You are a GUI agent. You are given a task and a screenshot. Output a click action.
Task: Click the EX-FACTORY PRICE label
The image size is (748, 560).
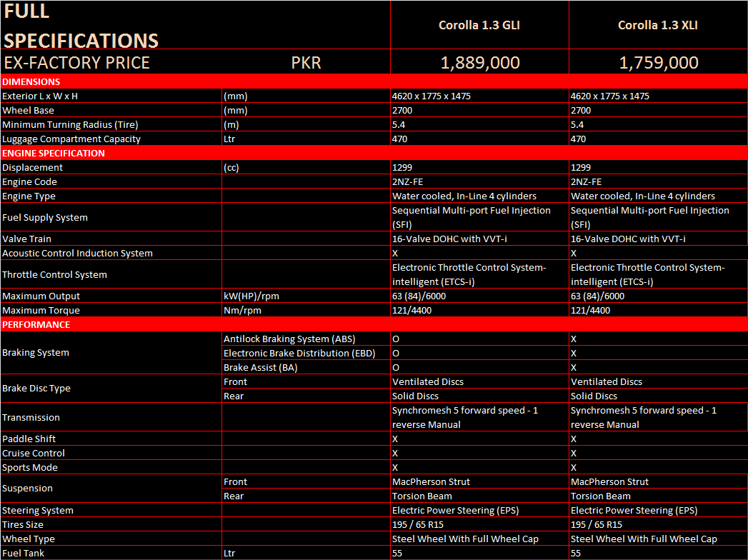(77, 62)
